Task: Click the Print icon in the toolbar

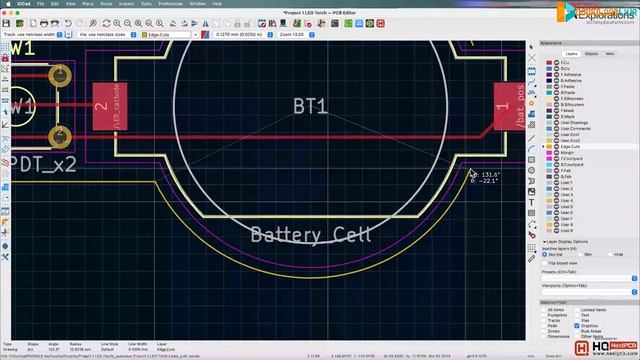Action: [x=44, y=24]
